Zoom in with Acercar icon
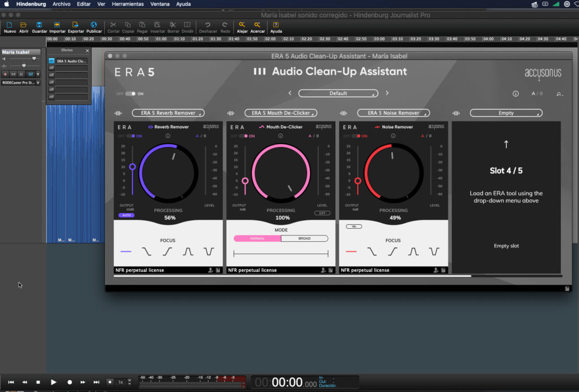This screenshot has width=579, height=392. [x=257, y=25]
